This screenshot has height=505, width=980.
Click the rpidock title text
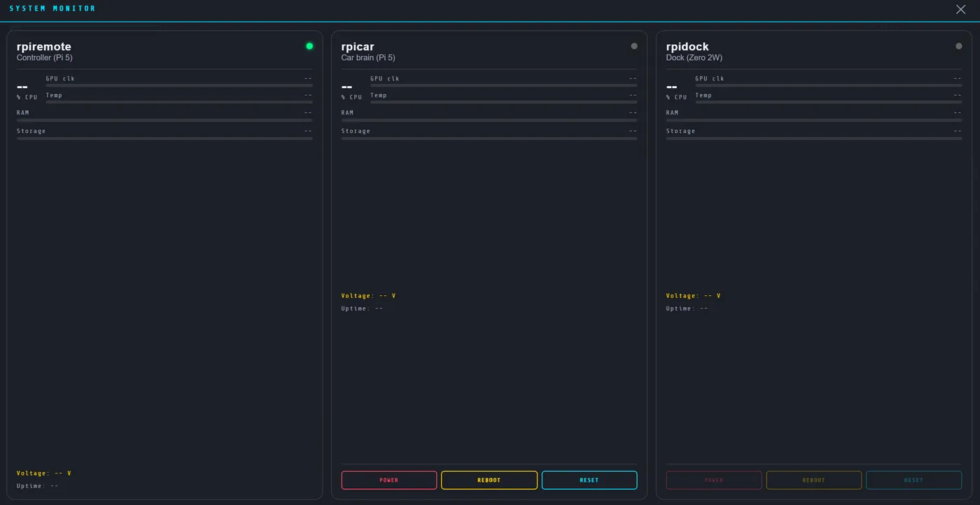pos(687,47)
